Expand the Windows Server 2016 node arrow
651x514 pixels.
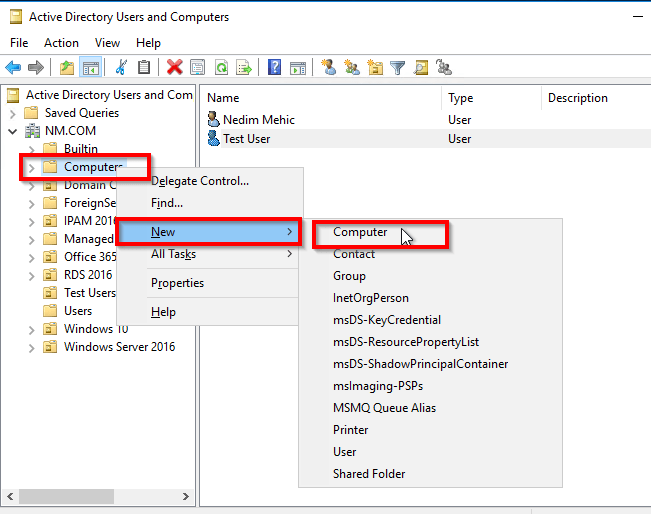coord(32,348)
